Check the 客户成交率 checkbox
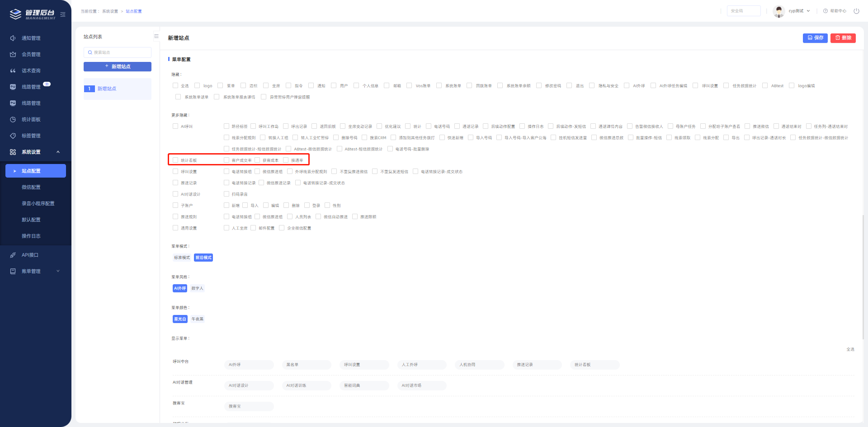Viewport: 868px width, 427px height. (x=226, y=160)
